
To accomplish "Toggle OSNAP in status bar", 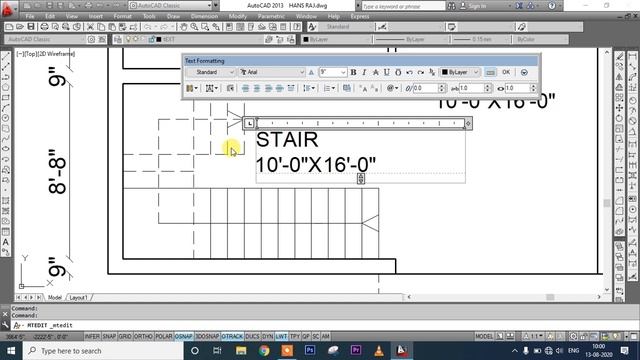I will coord(184,336).
